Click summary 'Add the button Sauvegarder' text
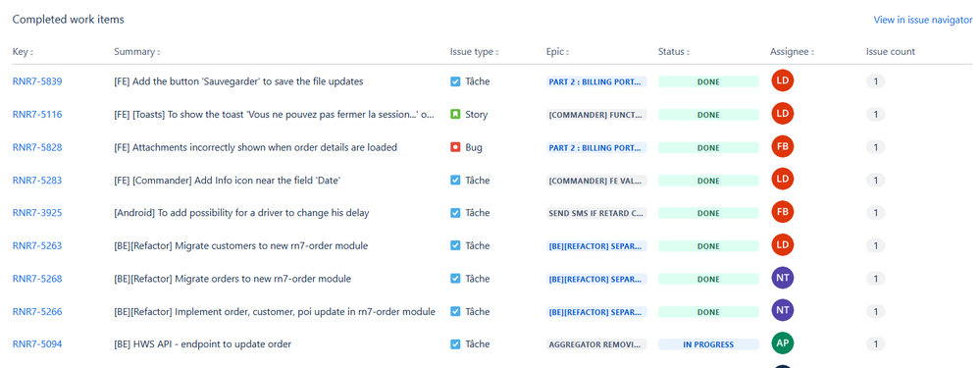Image resolution: width=980 pixels, height=368 pixels. (238, 81)
